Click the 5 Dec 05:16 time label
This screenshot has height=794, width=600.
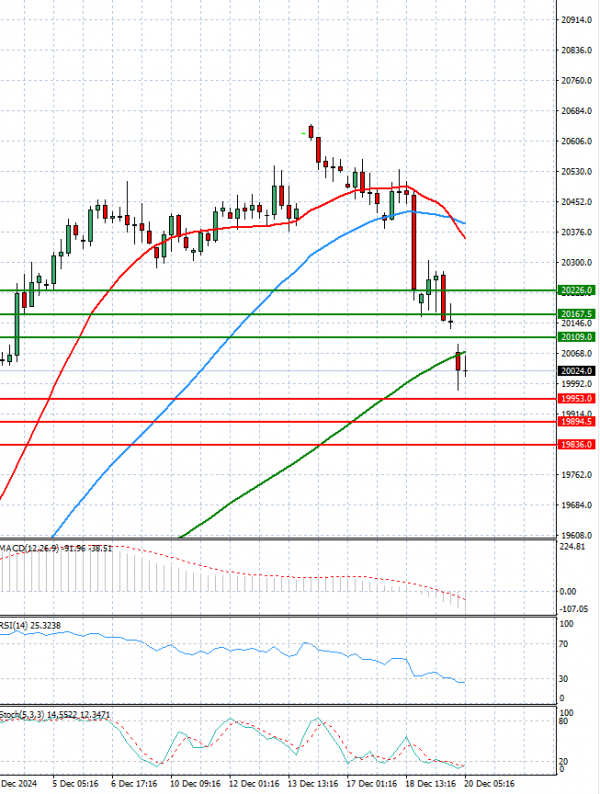coord(75,783)
